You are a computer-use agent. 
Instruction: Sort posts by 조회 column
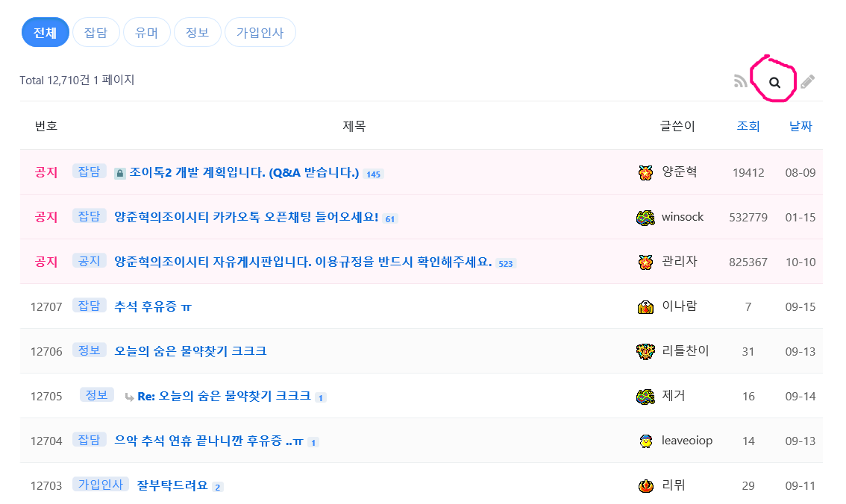coord(748,126)
